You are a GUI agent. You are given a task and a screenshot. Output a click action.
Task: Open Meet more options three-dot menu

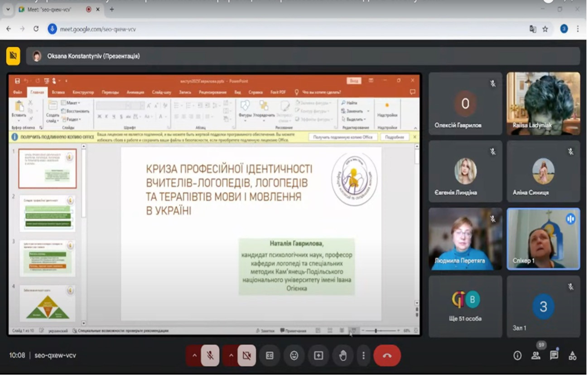click(363, 356)
